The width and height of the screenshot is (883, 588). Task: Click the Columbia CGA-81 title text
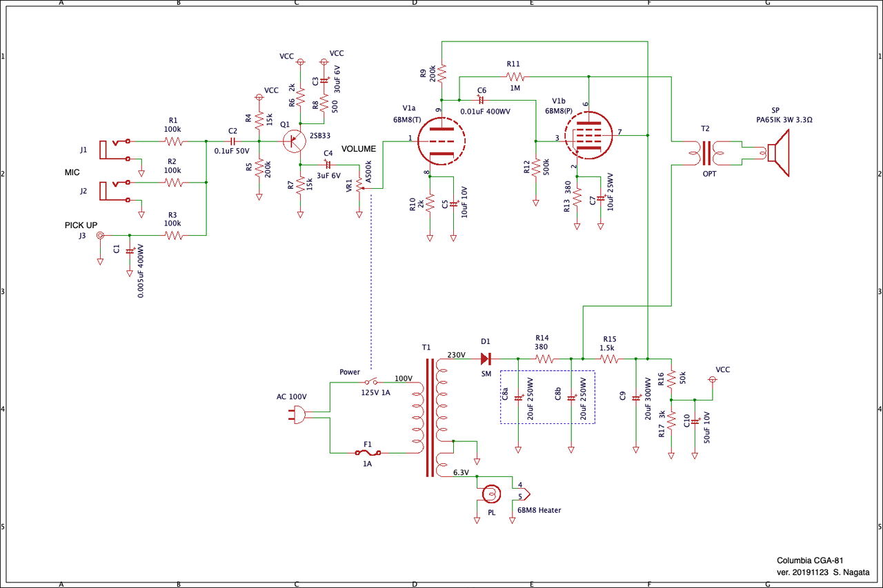(810, 560)
